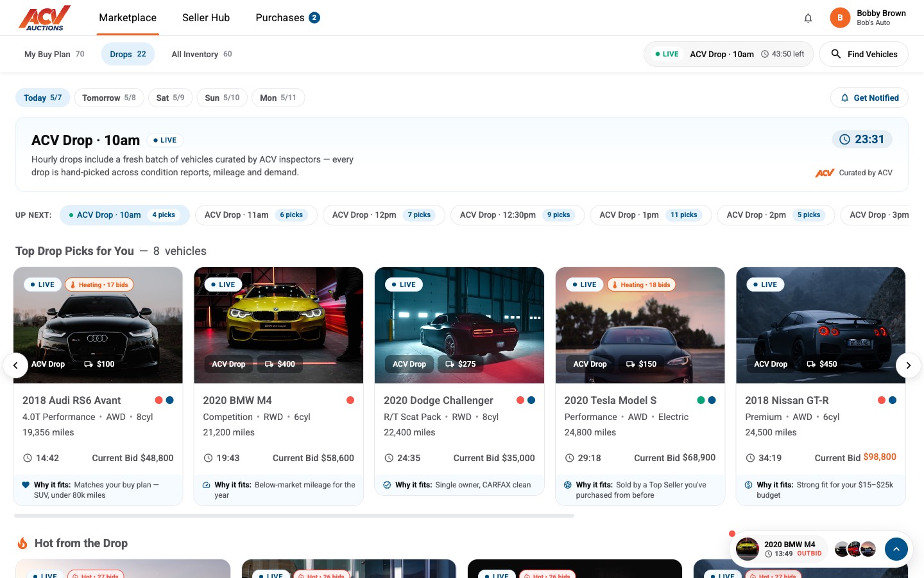Viewport: 924px width, 578px height.
Task: Click the clock icon beside the Audi 14:42 timer
Action: 28,458
